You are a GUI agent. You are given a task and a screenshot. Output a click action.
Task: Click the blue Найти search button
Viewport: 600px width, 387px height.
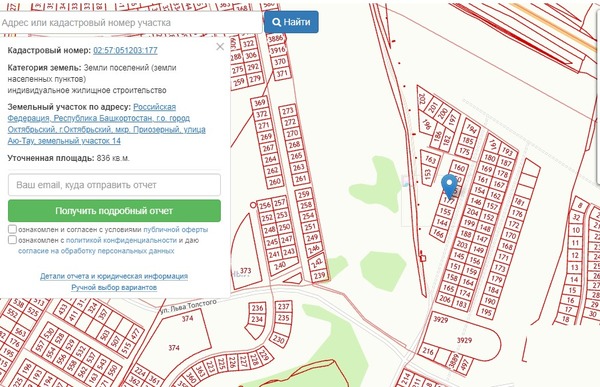291,22
